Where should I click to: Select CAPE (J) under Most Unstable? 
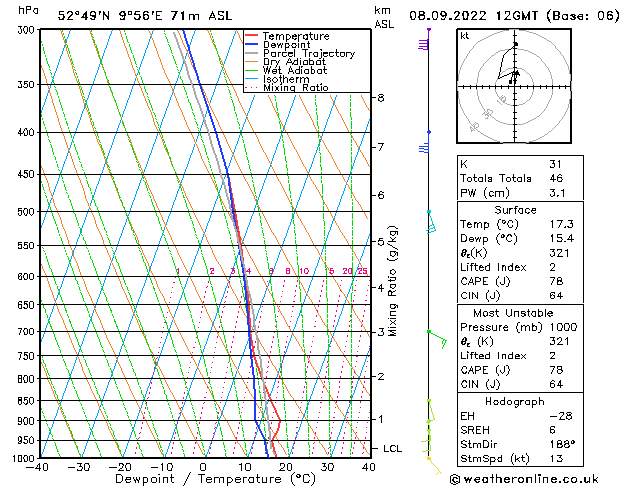coord(485,370)
